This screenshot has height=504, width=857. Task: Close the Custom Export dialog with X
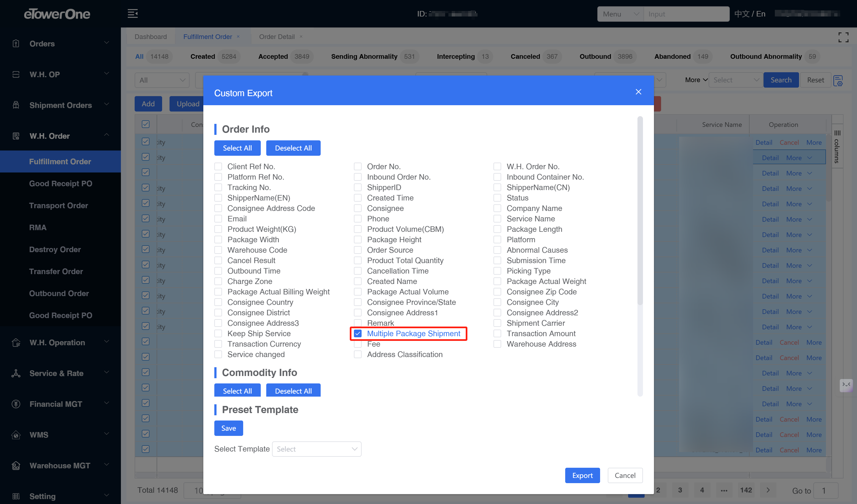point(638,92)
